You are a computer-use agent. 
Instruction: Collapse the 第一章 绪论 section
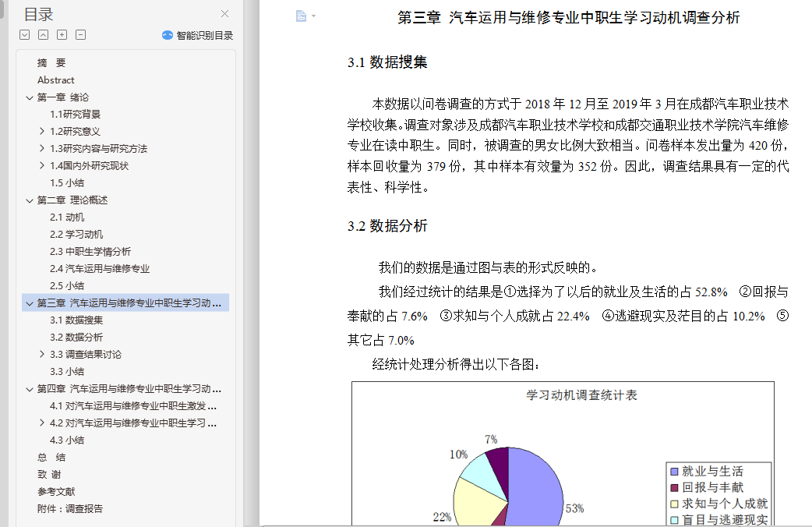[x=30, y=97]
